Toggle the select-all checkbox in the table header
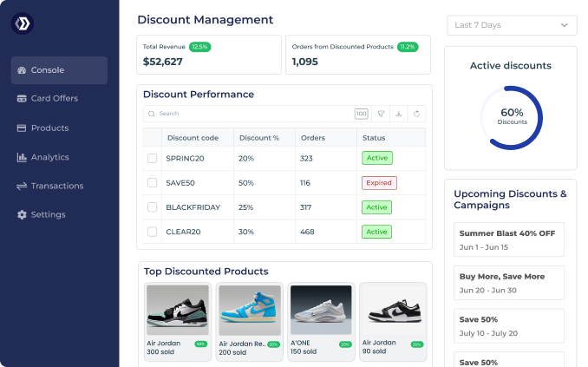The height and width of the screenshot is (367, 588). pos(152,137)
